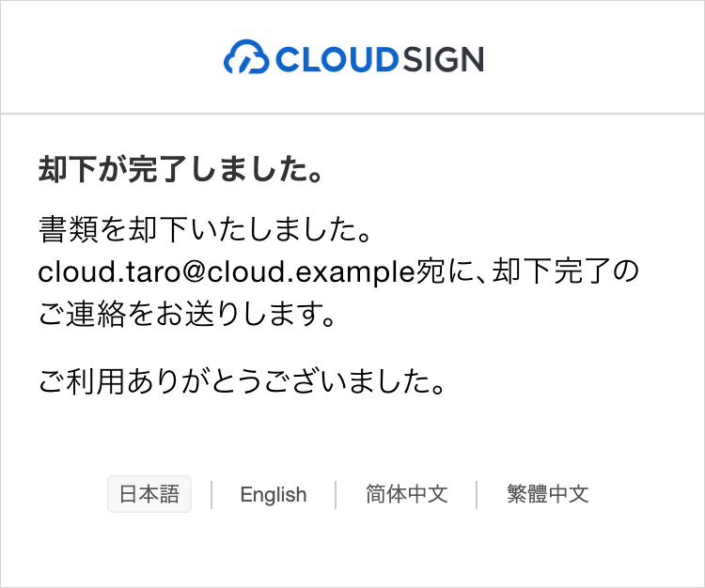This screenshot has height=588, width=705.
Task: Click the word 宛に after the email
Action: (x=442, y=271)
